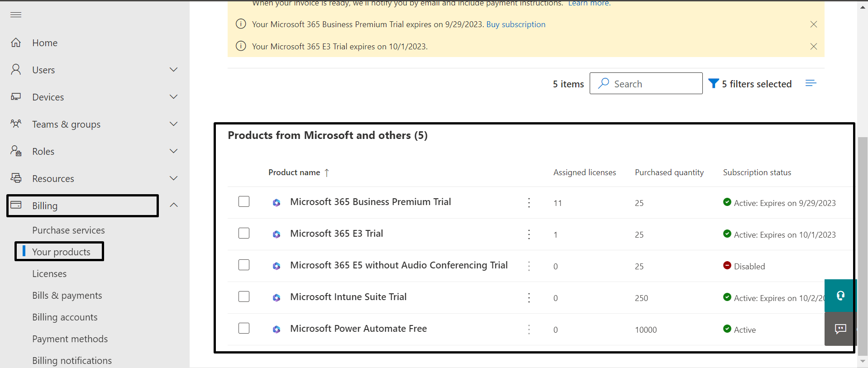Click the info icon beside E3 Trial notice
Image resolution: width=868 pixels, height=368 pixels.
pos(241,46)
